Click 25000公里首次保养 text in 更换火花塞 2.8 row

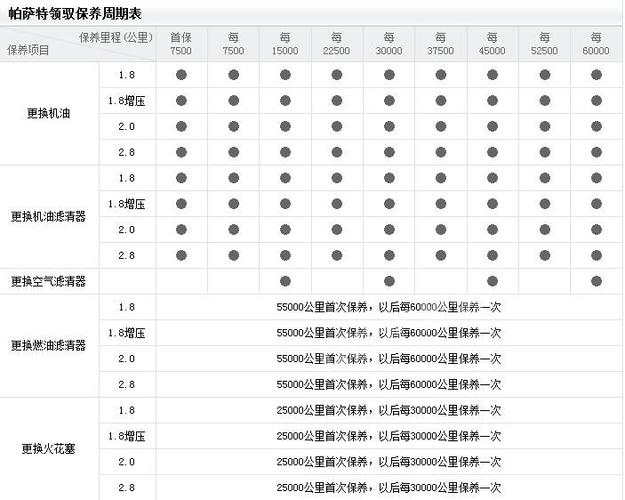(322, 488)
